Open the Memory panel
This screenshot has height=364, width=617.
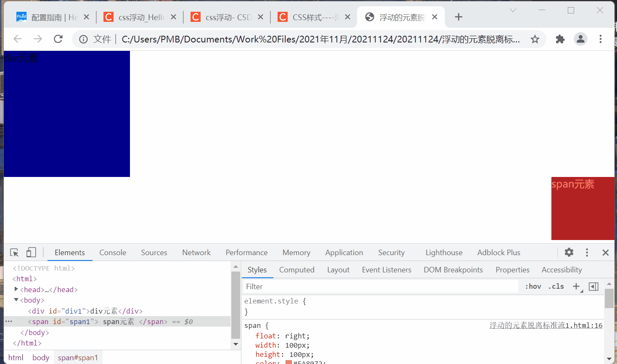297,253
